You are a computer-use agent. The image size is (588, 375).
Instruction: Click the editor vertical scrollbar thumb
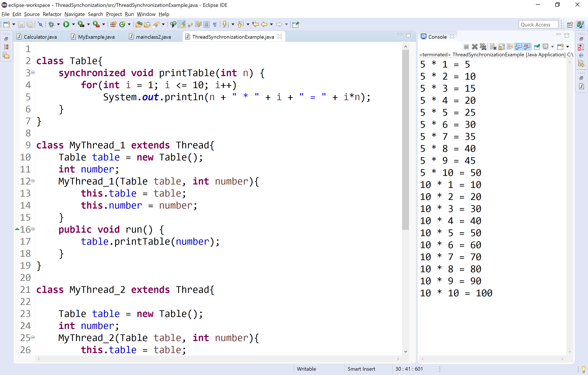click(405, 139)
